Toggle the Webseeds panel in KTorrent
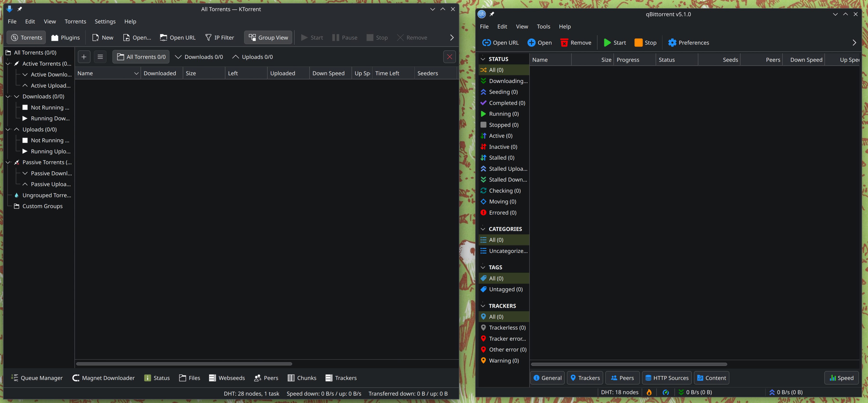Viewport: 868px width, 403px height. 227,378
